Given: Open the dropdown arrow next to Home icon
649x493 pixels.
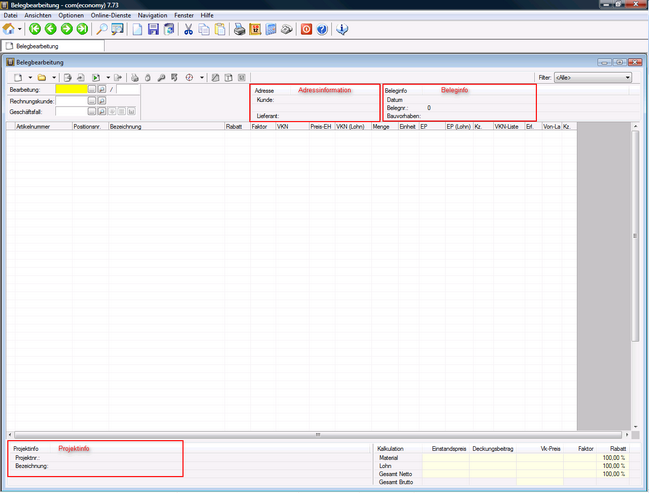Looking at the screenshot, I should click(19, 29).
